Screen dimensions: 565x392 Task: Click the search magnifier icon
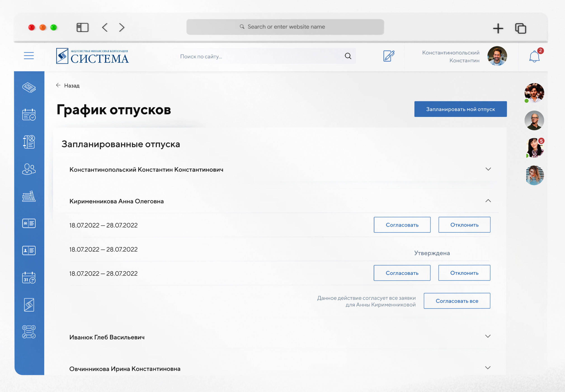[x=348, y=56]
